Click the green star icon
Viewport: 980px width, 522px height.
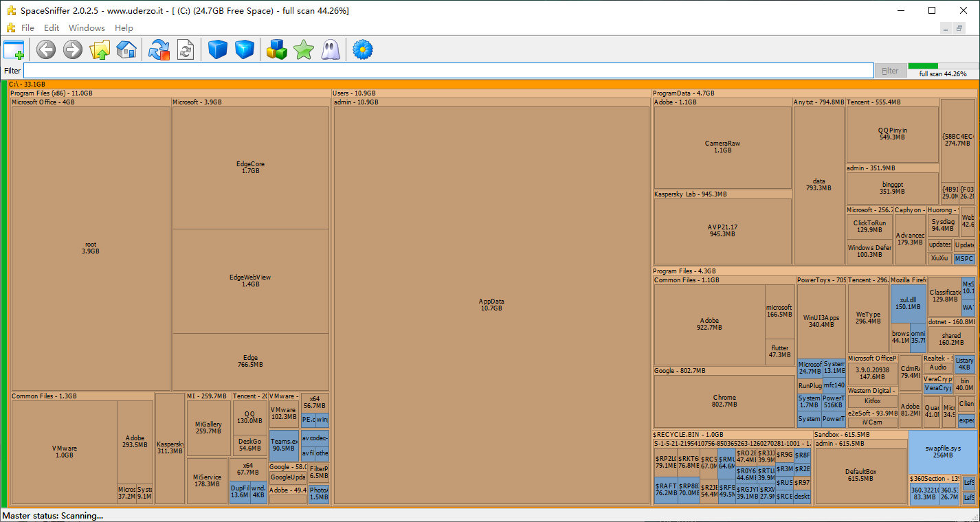[x=303, y=49]
